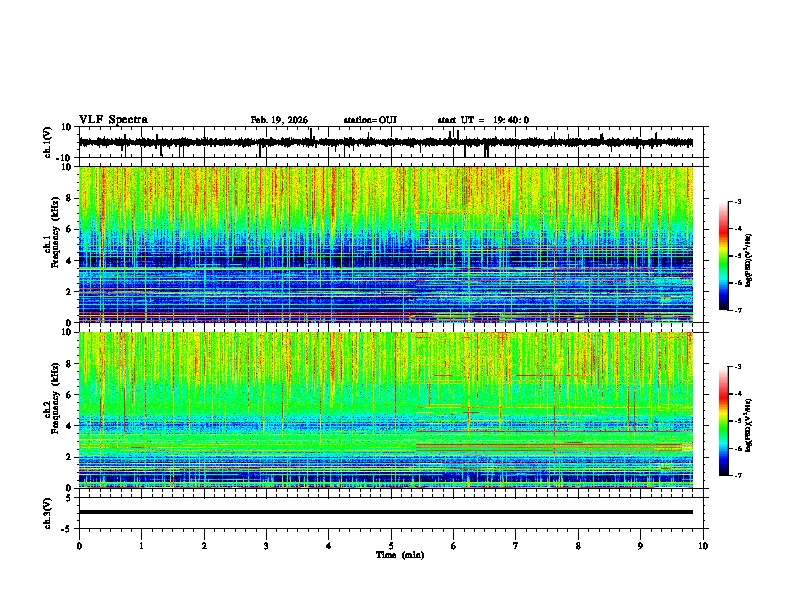Click the time axis tick label "8"

click(x=578, y=546)
